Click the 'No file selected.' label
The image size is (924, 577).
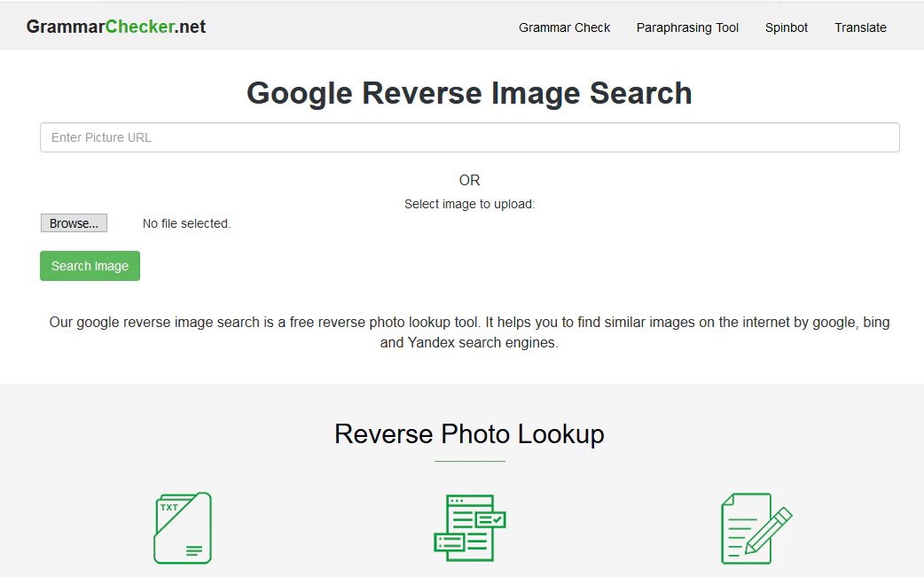[x=186, y=223]
